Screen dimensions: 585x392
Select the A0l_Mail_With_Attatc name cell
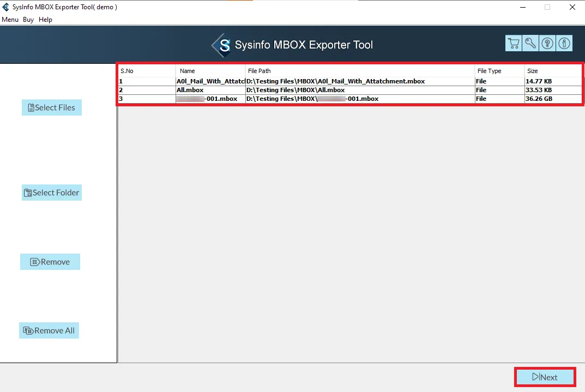coord(210,81)
